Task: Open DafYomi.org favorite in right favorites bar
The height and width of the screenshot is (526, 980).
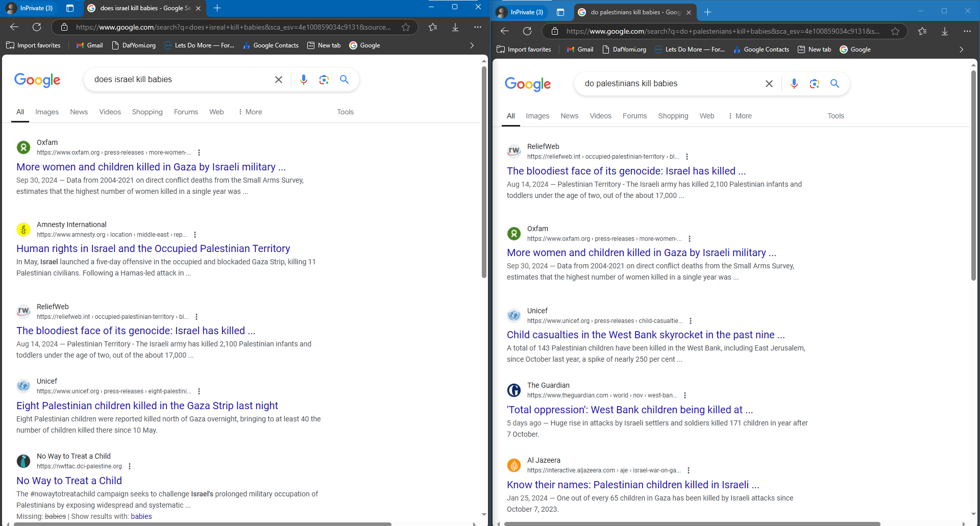Action: point(624,49)
